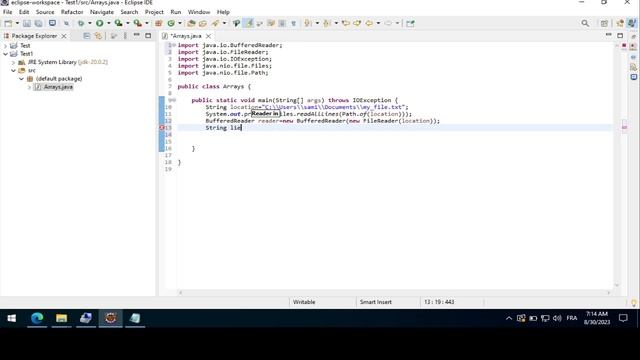Select the Arrays.java editor tab
640x360 pixels.
(x=186, y=36)
